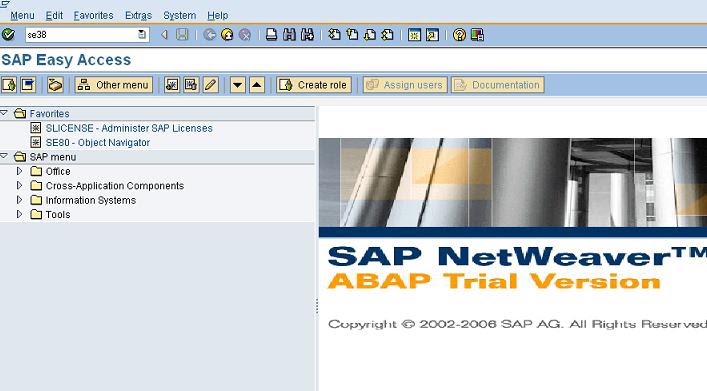Collapse the command field arrow icon
This screenshot has width=707, height=391.
[x=165, y=35]
